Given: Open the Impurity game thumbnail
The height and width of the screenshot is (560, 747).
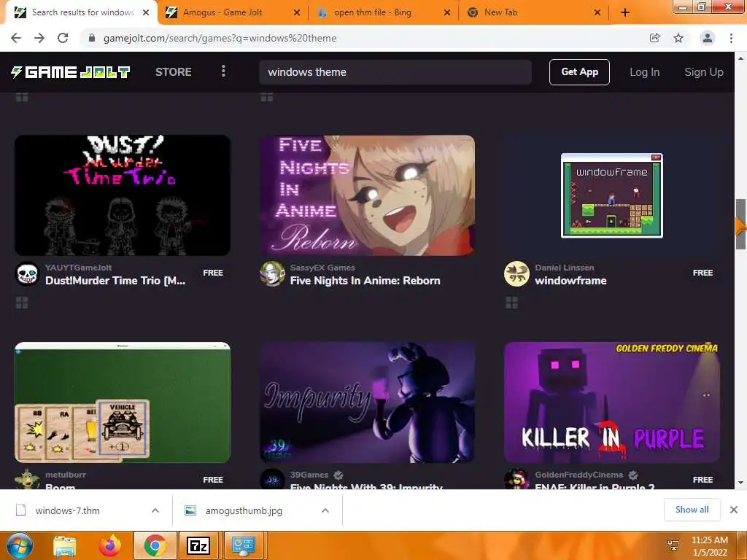Looking at the screenshot, I should [x=368, y=402].
